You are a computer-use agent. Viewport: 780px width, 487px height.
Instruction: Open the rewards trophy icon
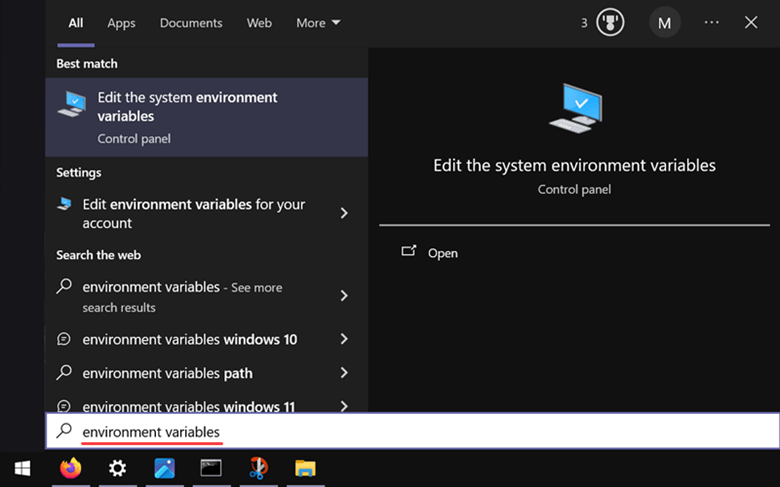coord(610,22)
